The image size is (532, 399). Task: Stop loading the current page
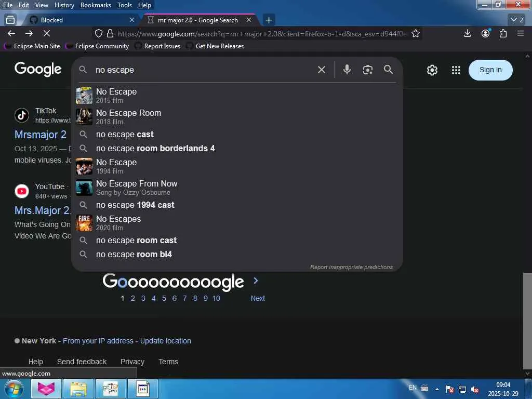coord(47,33)
